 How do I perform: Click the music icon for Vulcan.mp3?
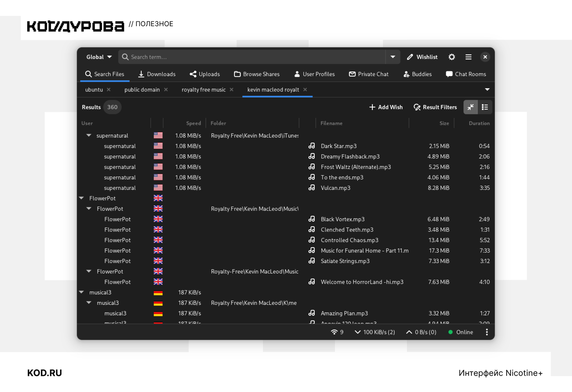click(x=312, y=188)
